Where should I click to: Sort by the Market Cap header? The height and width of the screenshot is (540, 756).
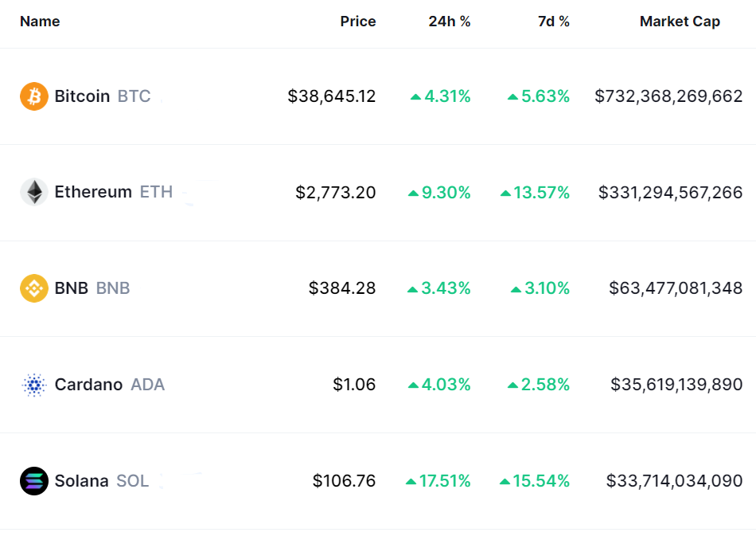coord(679,22)
